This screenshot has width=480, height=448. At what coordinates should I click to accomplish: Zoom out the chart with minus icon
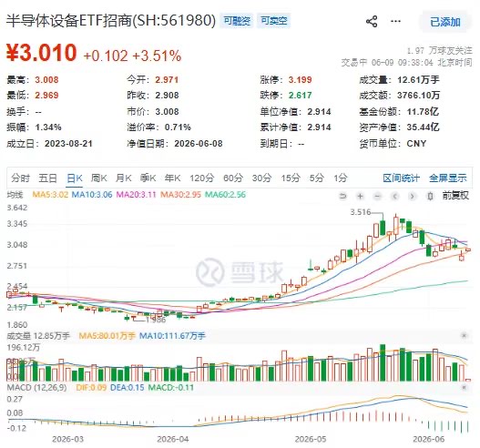378,196
